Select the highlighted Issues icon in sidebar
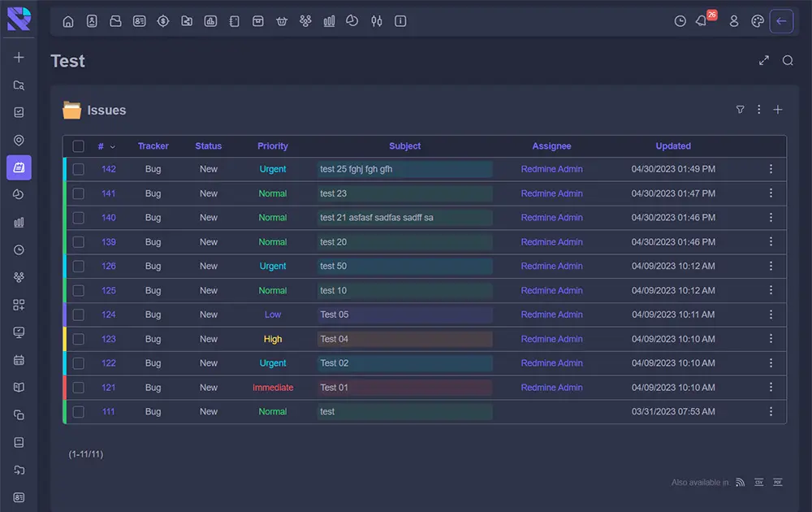812x512 pixels. pos(19,167)
